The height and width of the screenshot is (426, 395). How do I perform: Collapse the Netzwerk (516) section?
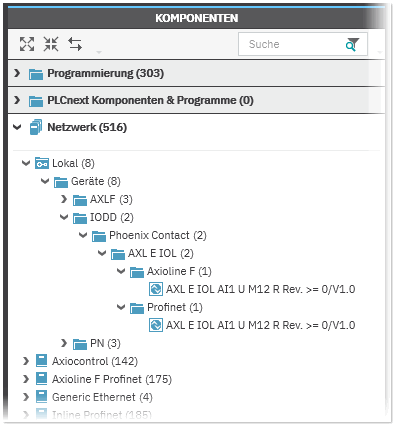point(17,127)
